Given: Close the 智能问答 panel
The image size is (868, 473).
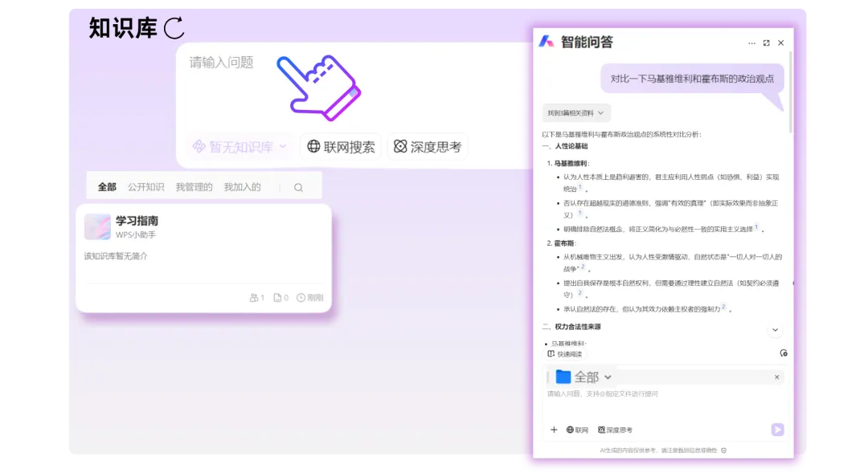Looking at the screenshot, I should (781, 43).
